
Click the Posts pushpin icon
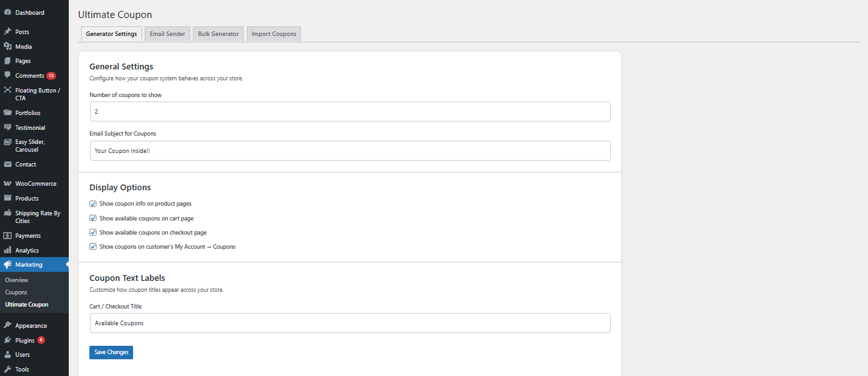point(8,31)
